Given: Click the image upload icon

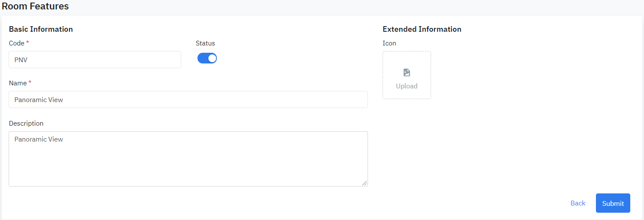Looking at the screenshot, I should pyautogui.click(x=407, y=72).
